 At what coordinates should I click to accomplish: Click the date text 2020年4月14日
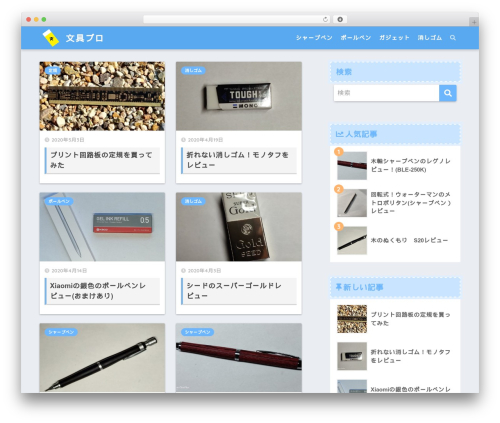(69, 271)
